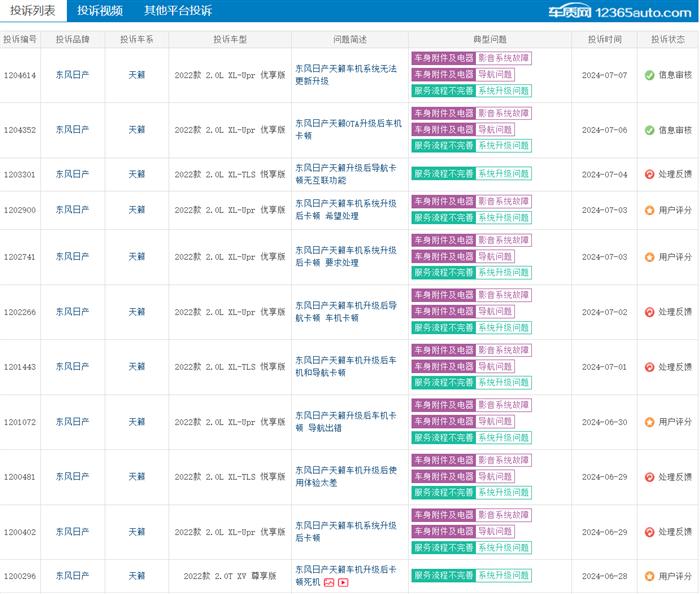
Task: Click the 车质网 12365auto.com logo
Action: pyautogui.click(x=620, y=12)
